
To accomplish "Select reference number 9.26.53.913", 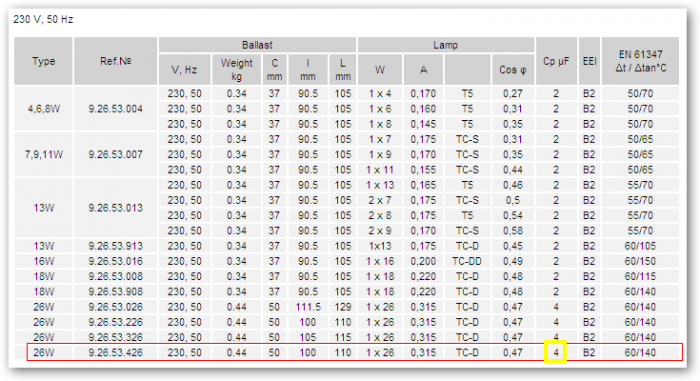I will [115, 246].
